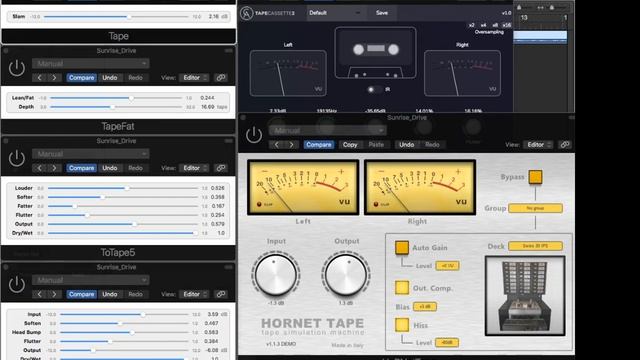This screenshot has width=640, height=360.
Task: Click Compare in the Tape window
Action: point(81,78)
